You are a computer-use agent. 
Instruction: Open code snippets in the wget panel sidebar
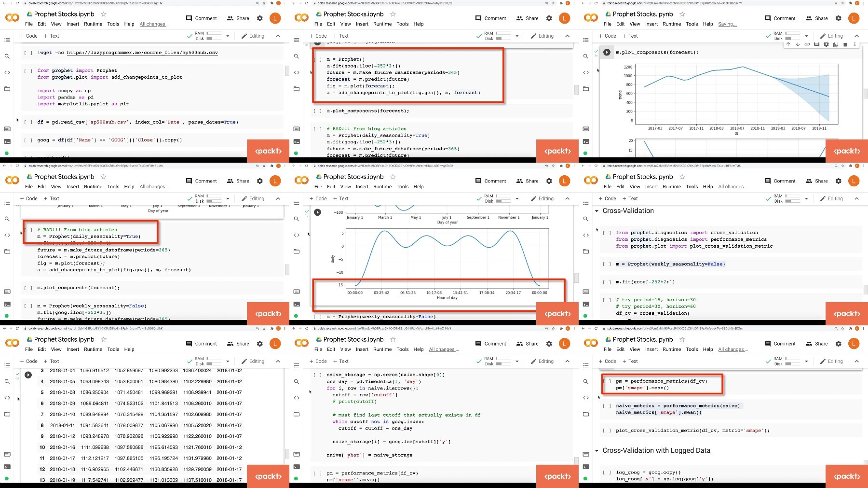pyautogui.click(x=7, y=72)
